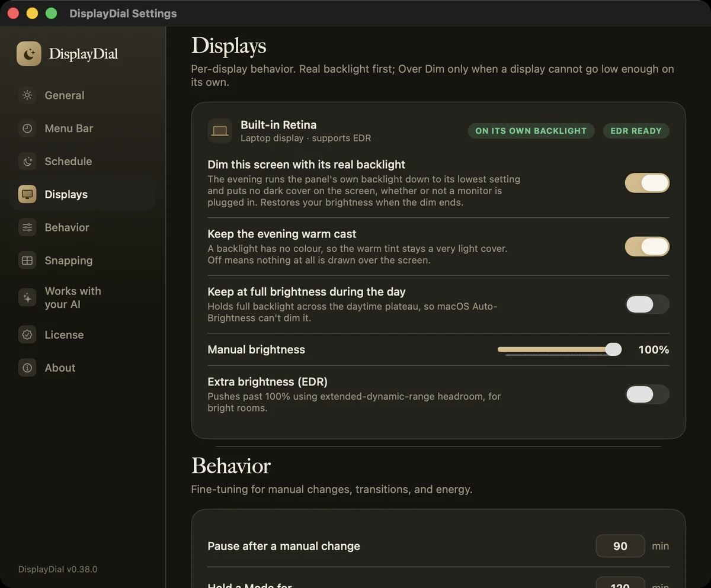Go to Menu Bar settings
Viewport: 711px width, 588px height.
tap(83, 128)
